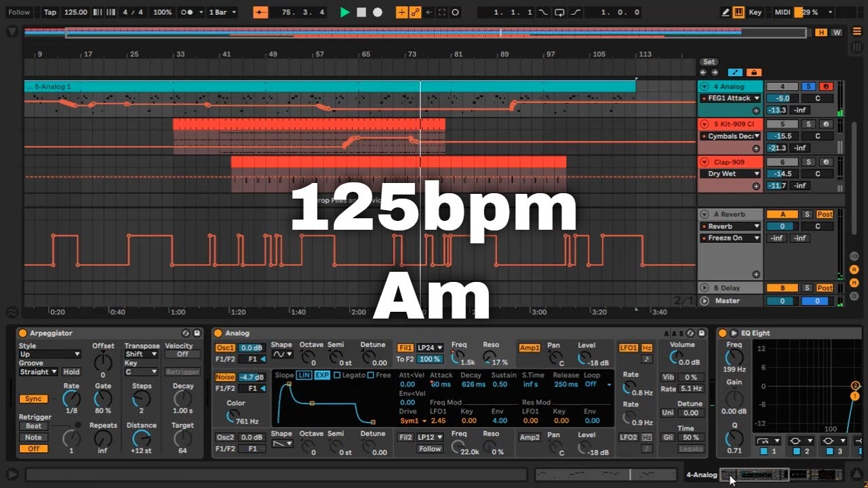The height and width of the screenshot is (488, 868).
Task: Click the Tap tempo button
Action: 50,12
